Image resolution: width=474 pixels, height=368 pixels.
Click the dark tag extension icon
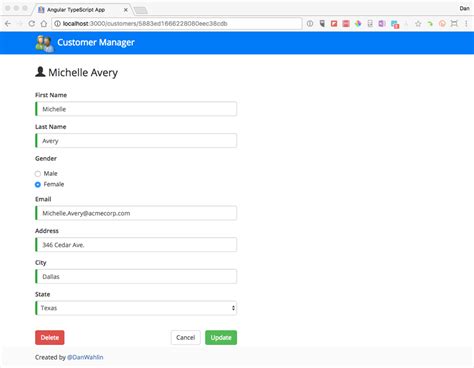(x=322, y=24)
